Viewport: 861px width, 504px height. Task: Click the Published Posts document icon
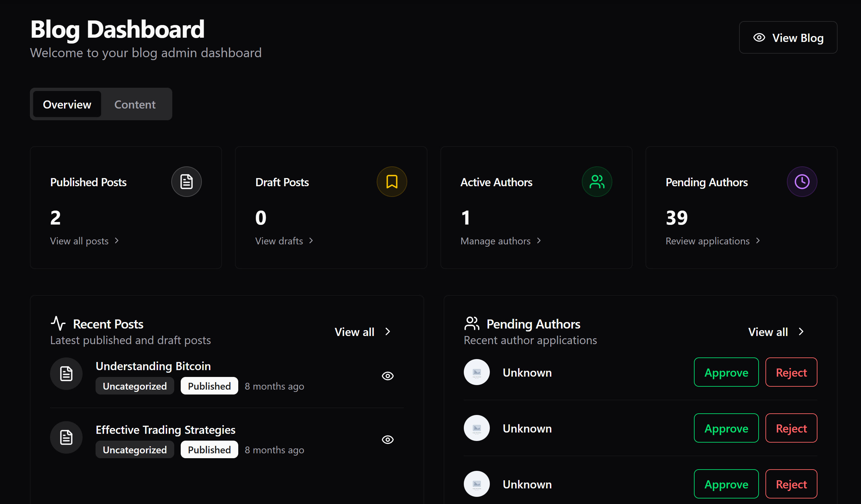tap(186, 181)
